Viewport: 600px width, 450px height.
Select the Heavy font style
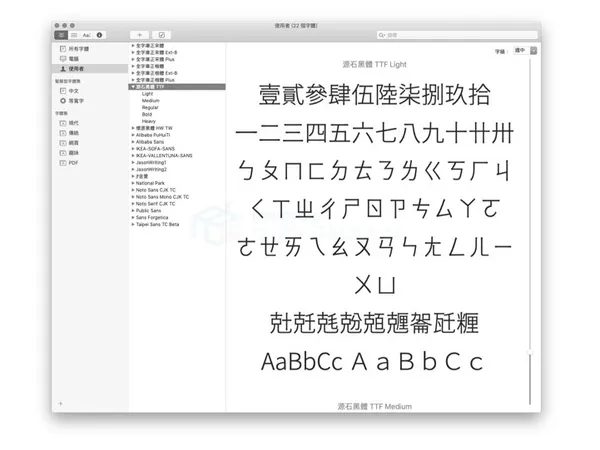[148, 121]
